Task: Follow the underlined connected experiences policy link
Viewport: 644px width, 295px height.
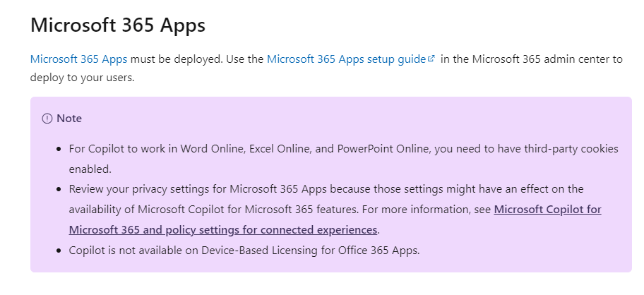Action: pos(335,219)
